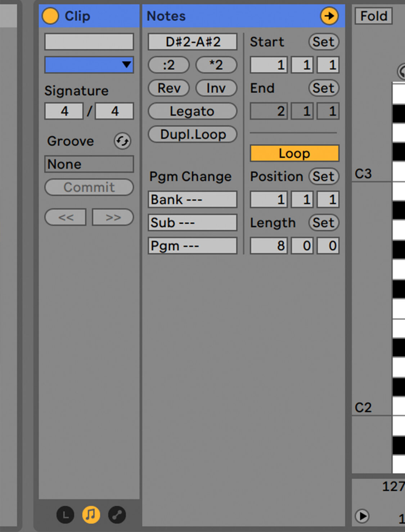Open the clip color dropdown

coord(89,65)
